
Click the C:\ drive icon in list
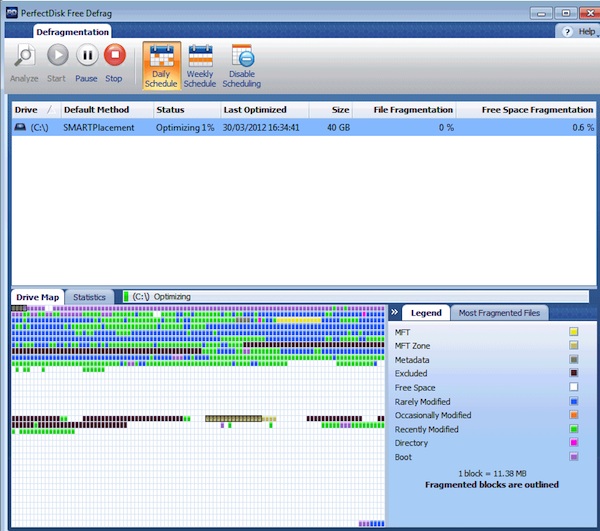(x=20, y=127)
